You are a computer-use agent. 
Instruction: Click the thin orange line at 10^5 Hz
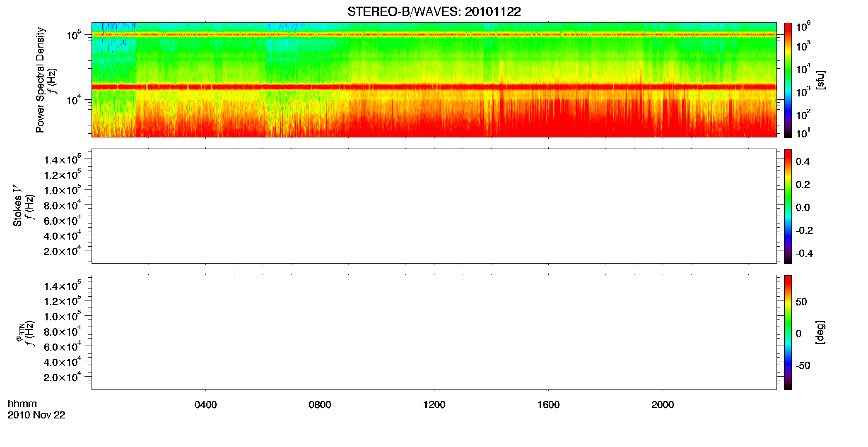click(x=434, y=35)
